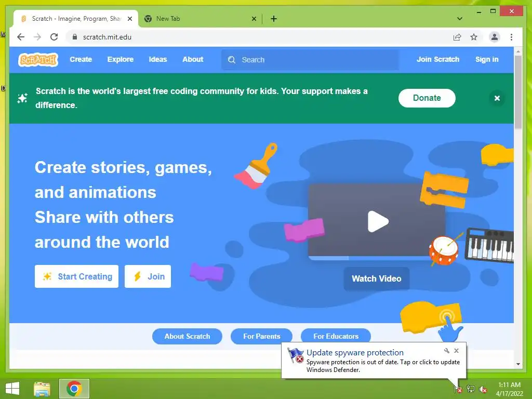532x399 pixels.
Task: Open the About Scratch pill button
Action: 187,336
